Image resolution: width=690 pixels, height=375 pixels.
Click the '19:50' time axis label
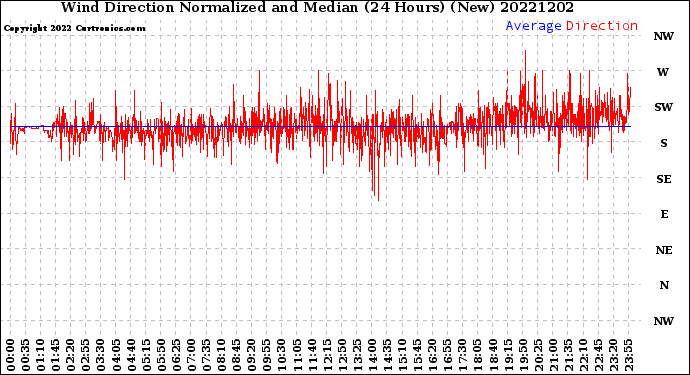coord(523,355)
